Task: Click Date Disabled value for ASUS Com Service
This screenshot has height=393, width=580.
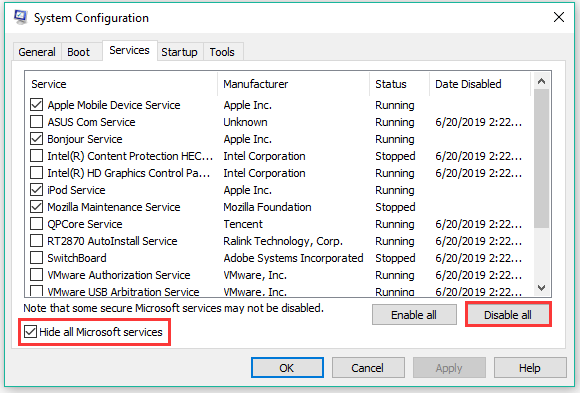Action: 479,122
